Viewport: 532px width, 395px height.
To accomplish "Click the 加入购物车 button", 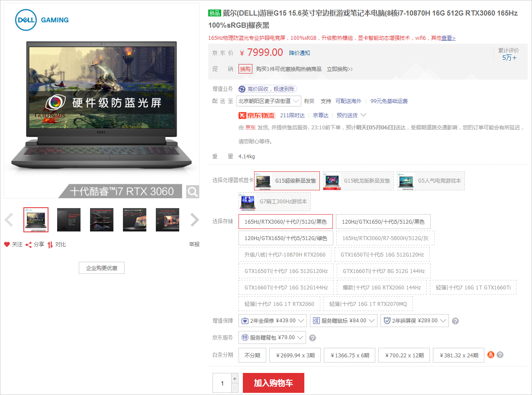I will 273,383.
